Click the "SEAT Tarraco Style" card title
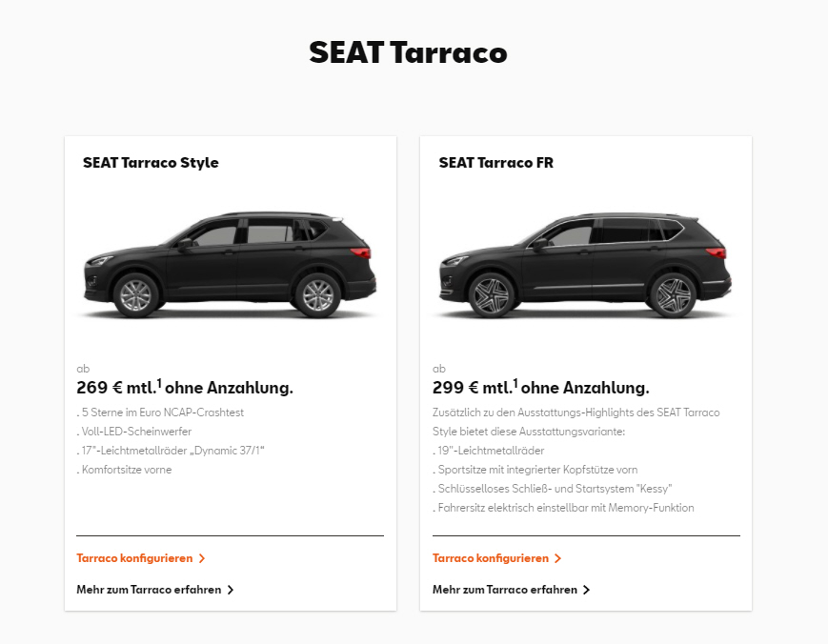Viewport: 828px width, 644px height. pos(151,163)
